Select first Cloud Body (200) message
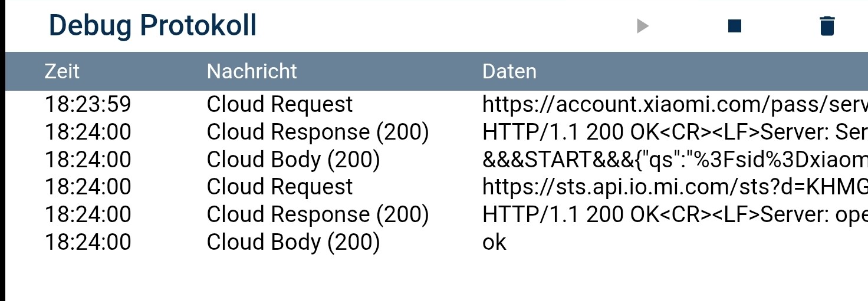The width and height of the screenshot is (868, 301). click(x=293, y=160)
